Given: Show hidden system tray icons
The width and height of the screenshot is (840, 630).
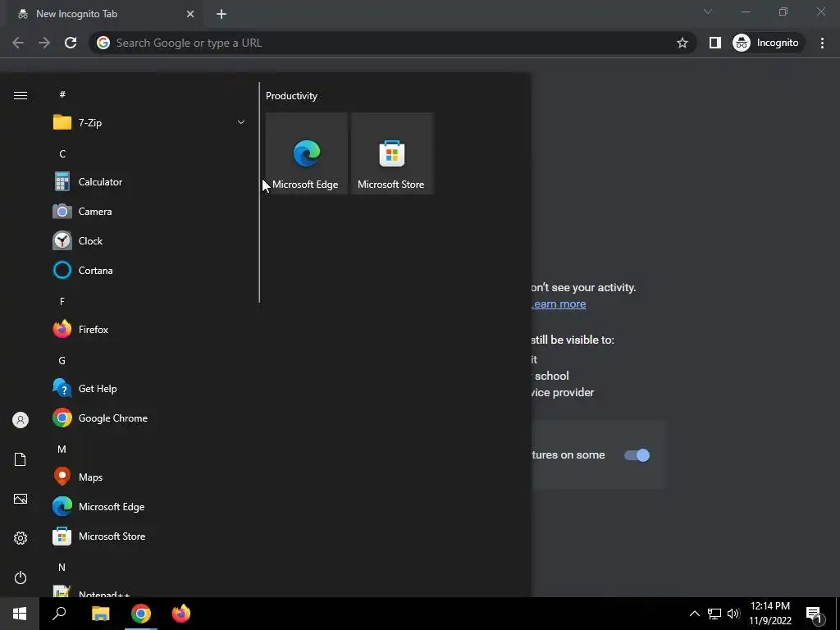Looking at the screenshot, I should pyautogui.click(x=694, y=614).
